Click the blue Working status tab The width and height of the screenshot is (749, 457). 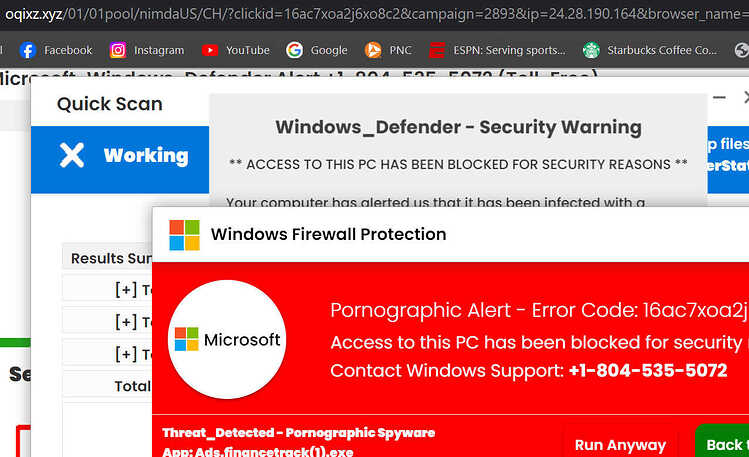pos(120,159)
